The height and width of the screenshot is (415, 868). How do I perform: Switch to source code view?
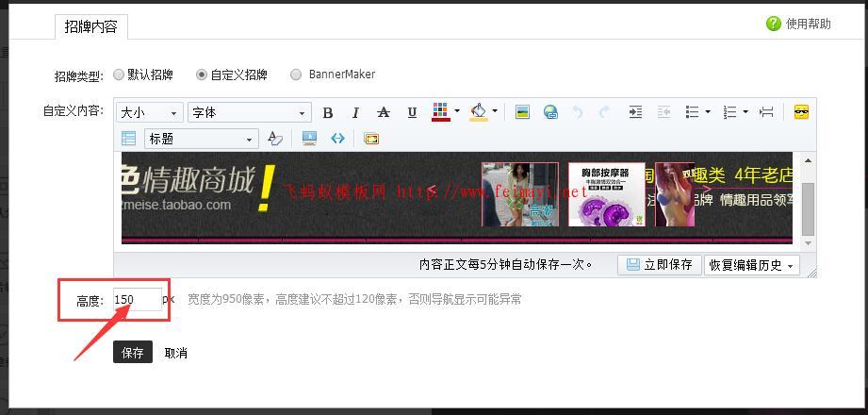[337, 139]
